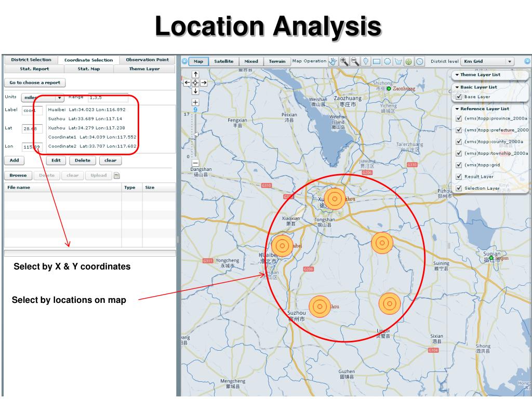The height and width of the screenshot is (399, 532).
Task: Click the last round icon before District level
Action: coord(420,61)
